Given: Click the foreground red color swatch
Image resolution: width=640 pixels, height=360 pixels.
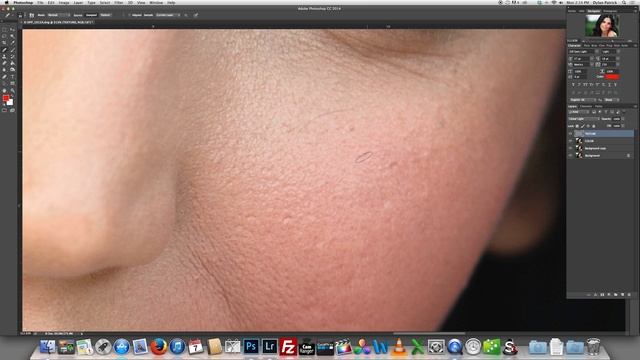Looking at the screenshot, I should pyautogui.click(x=5, y=98).
